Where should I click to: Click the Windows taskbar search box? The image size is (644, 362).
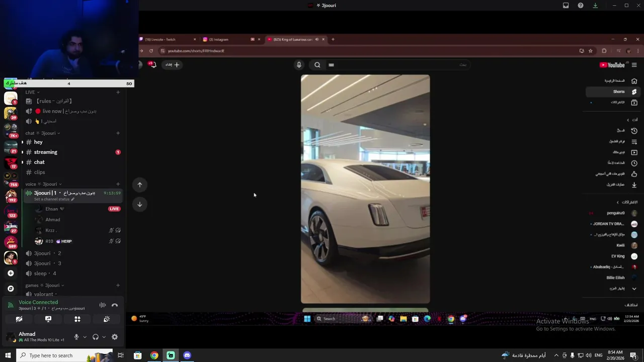coord(64,355)
